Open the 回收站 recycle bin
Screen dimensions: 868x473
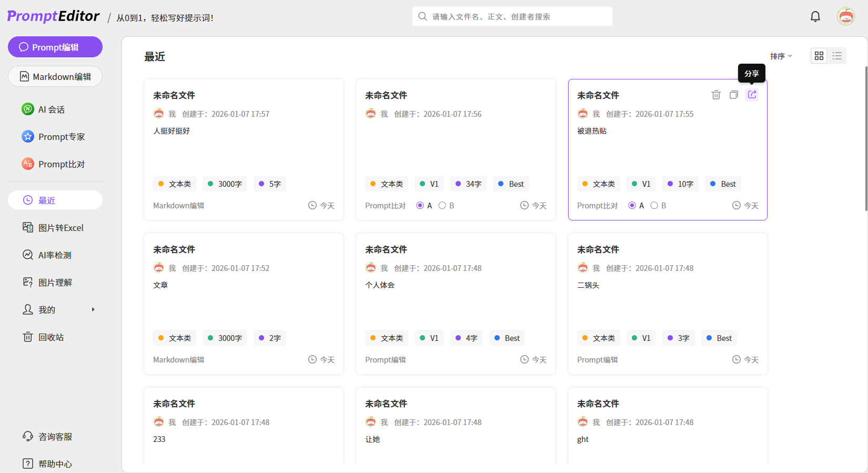(x=51, y=337)
